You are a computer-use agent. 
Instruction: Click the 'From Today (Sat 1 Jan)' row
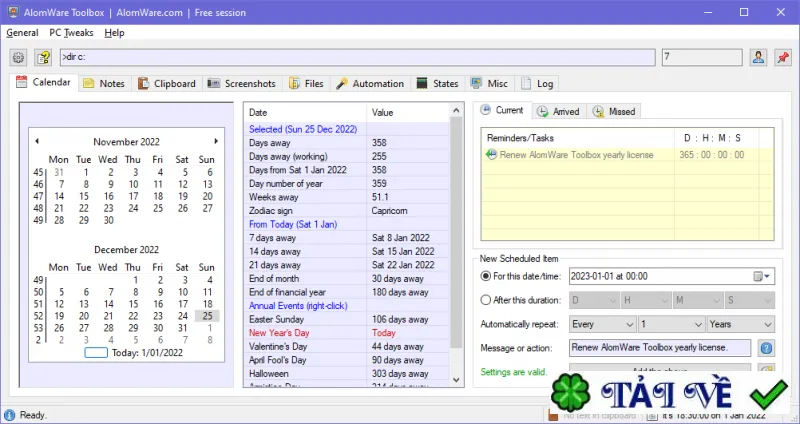pyautogui.click(x=346, y=224)
